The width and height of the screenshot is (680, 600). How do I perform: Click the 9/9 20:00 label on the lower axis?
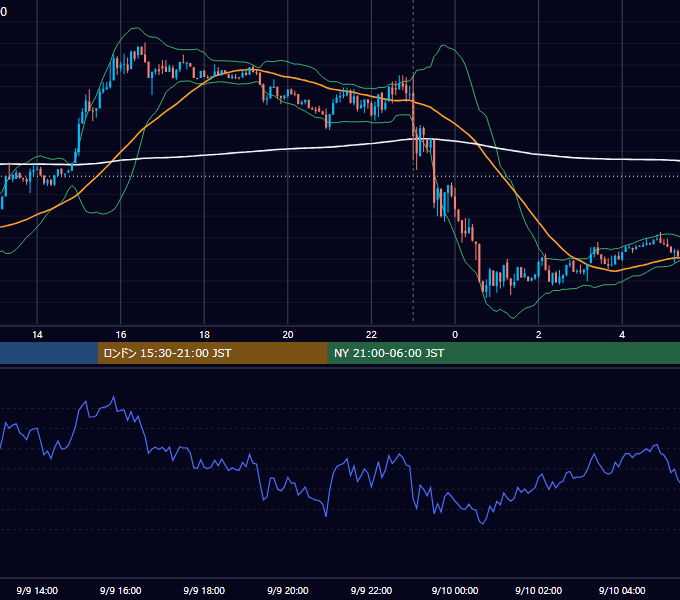pos(288,590)
